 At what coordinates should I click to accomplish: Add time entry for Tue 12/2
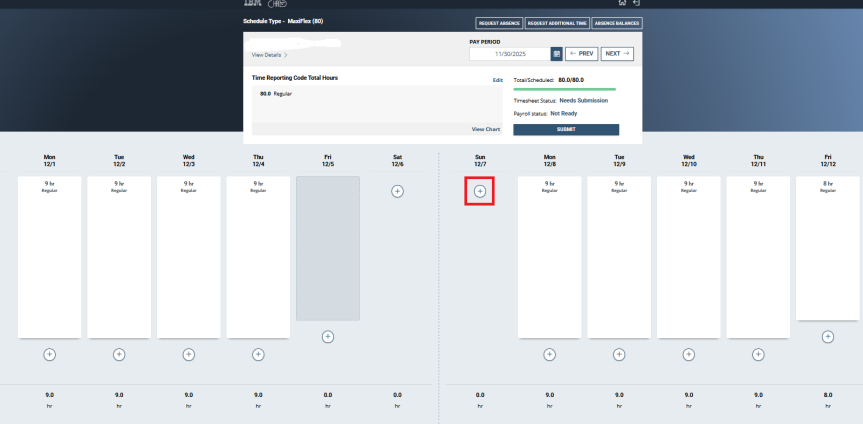tap(119, 355)
